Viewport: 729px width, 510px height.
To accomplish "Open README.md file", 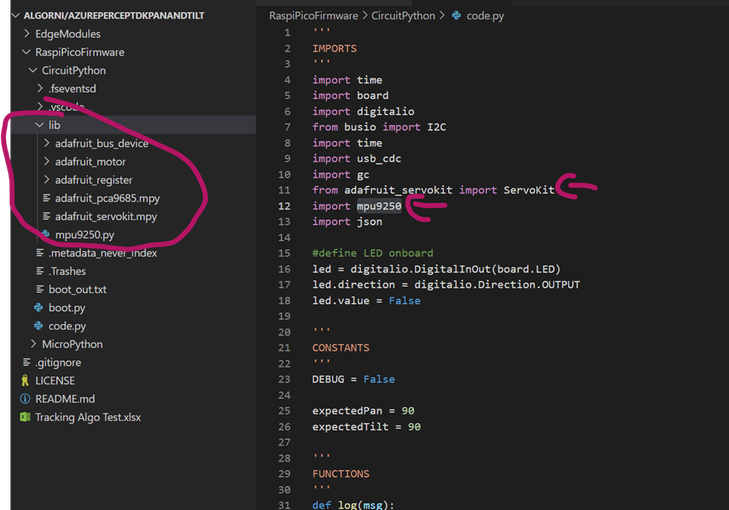I will [65, 399].
